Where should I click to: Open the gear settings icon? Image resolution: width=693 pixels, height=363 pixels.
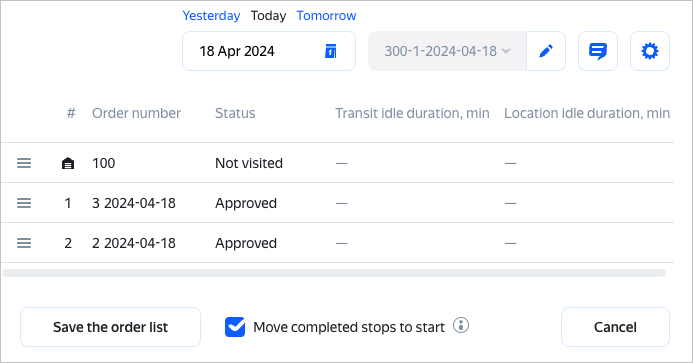coord(650,51)
